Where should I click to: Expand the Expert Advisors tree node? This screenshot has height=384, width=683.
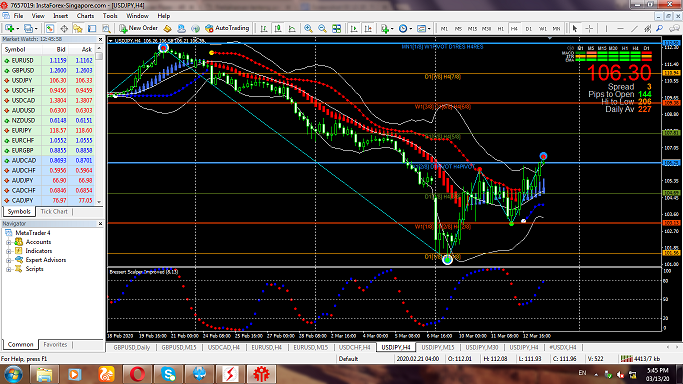pos(8,260)
